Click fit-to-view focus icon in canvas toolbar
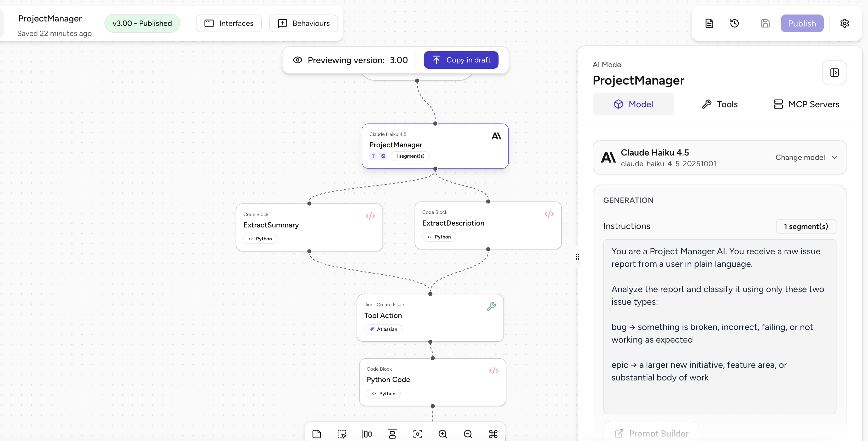 417,434
